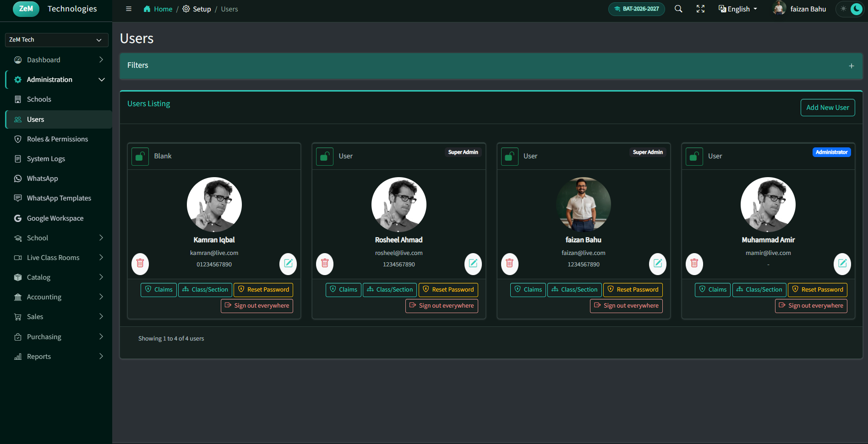
Task: Open faizan Bahu profile menu in header
Action: pyautogui.click(x=800, y=9)
